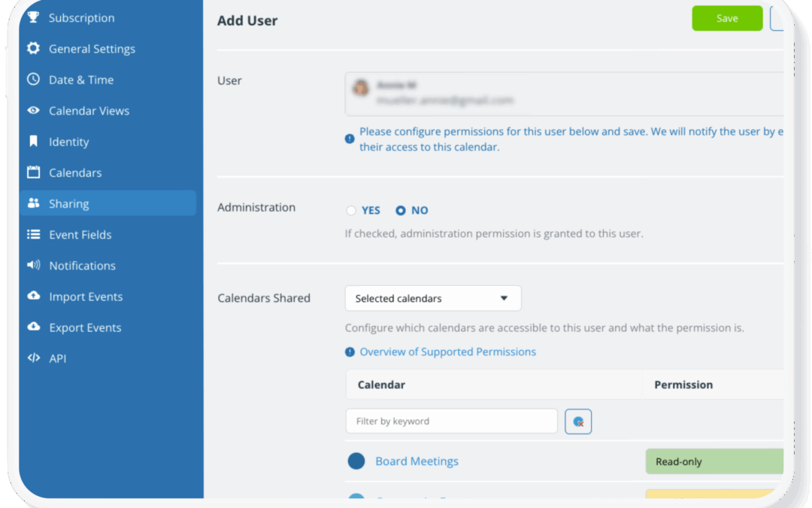Open Import Events cloud icon
Screen dimensions: 812x508
click(x=34, y=296)
